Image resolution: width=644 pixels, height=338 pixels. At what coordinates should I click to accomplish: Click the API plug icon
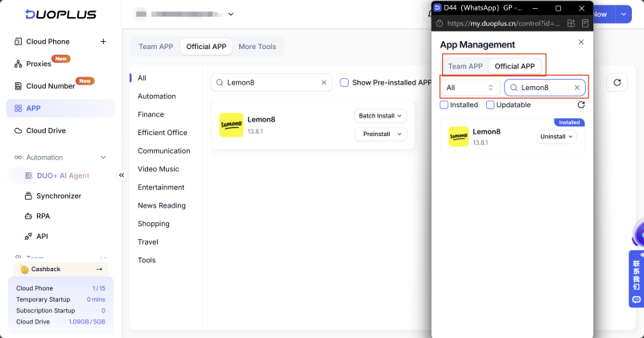pyautogui.click(x=28, y=236)
